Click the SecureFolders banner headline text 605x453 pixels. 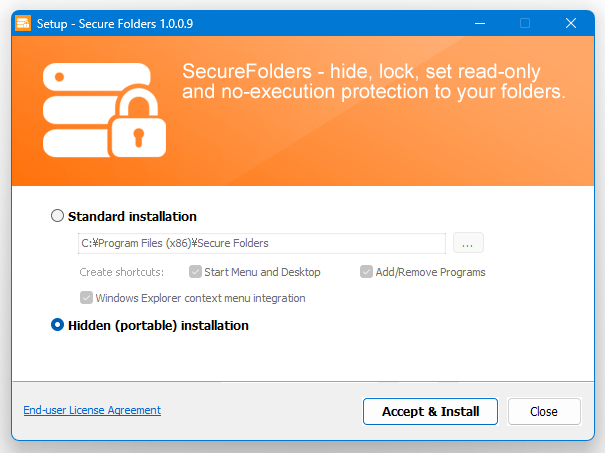pyautogui.click(x=373, y=81)
